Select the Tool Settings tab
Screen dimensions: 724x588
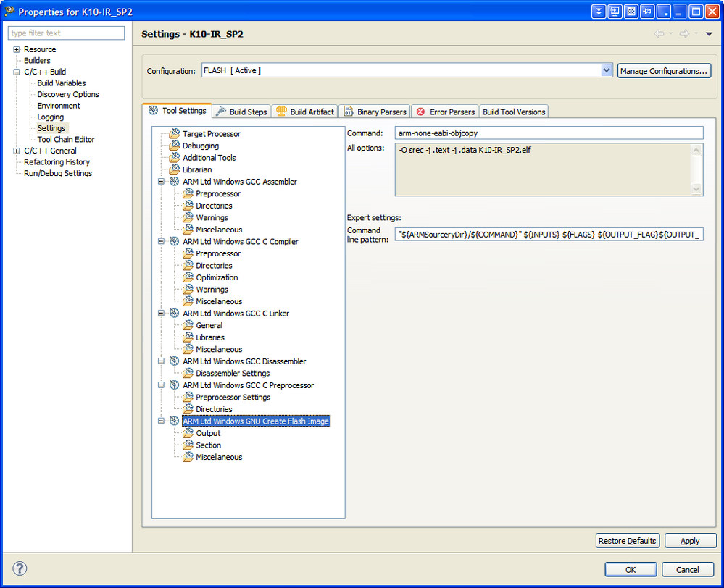click(x=178, y=111)
